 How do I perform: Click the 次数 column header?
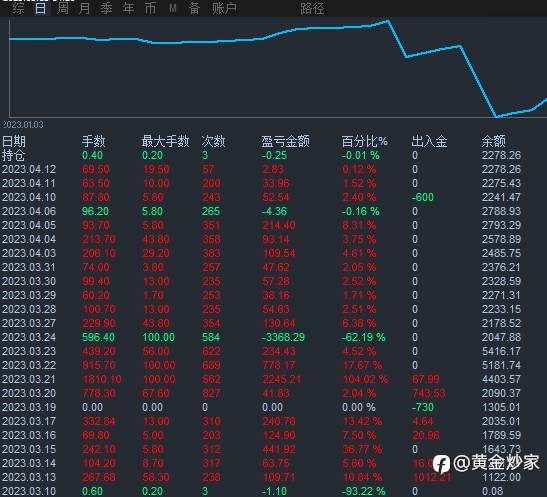click(213, 141)
